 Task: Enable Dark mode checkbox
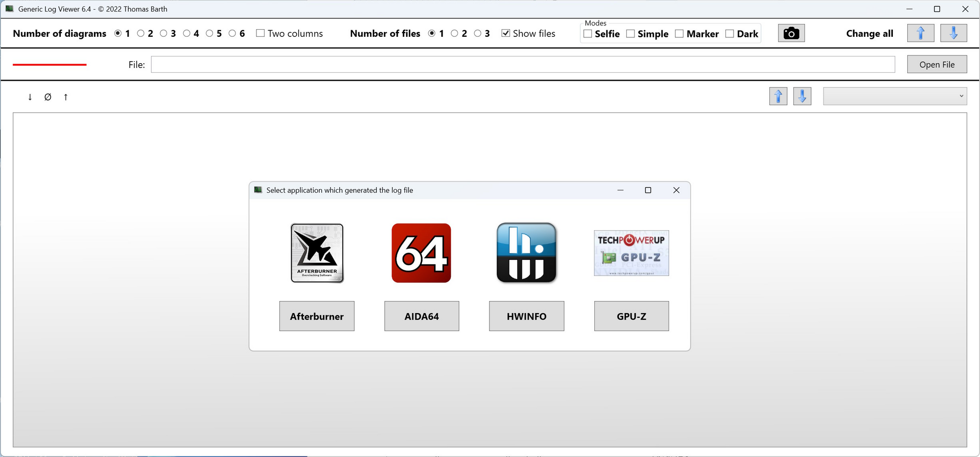730,33
